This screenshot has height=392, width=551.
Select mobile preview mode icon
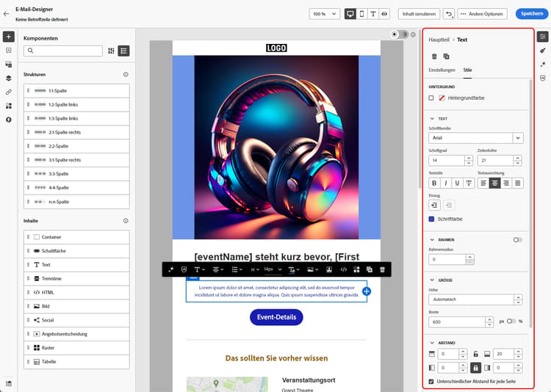(361, 14)
